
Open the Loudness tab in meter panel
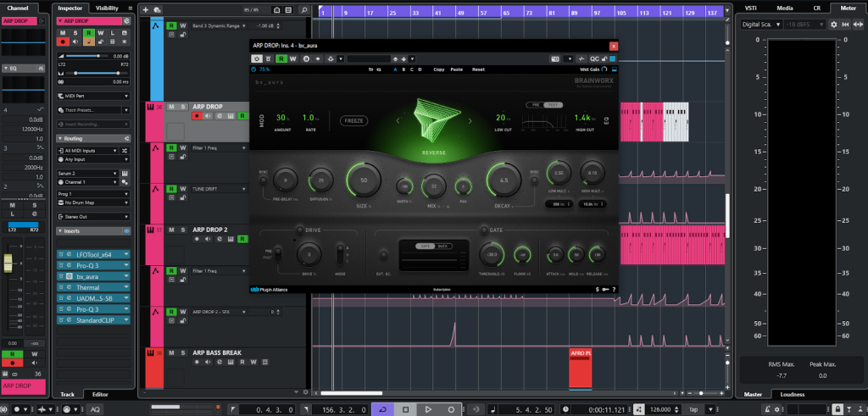[792, 394]
